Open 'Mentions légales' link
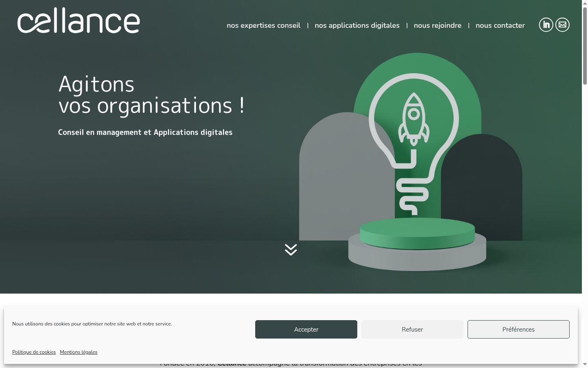The height and width of the screenshot is (368, 588). [78, 352]
